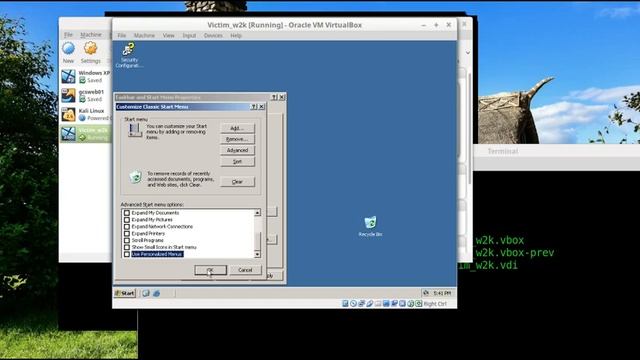Open Machine menu in VirtualBox Manager
The height and width of the screenshot is (360, 640).
[x=91, y=35]
